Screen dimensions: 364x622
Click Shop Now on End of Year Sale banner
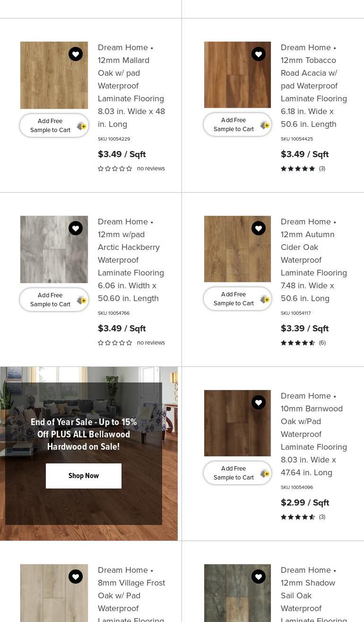84,476
